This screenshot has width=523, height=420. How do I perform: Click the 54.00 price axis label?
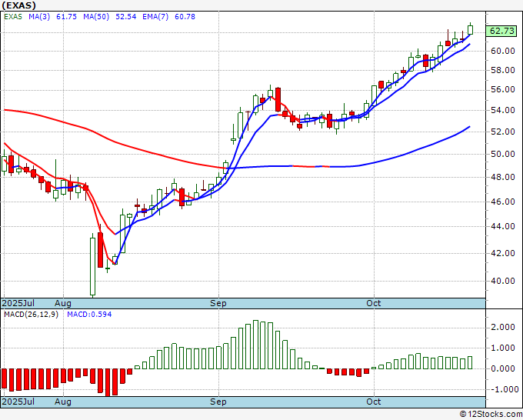(503, 111)
